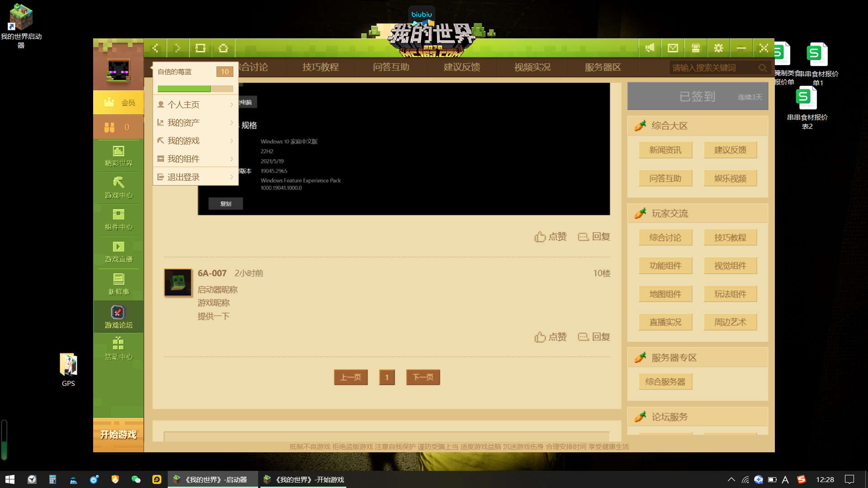The image size is (868, 488).
Task: Open 6A-007's slime avatar
Action: [x=178, y=282]
